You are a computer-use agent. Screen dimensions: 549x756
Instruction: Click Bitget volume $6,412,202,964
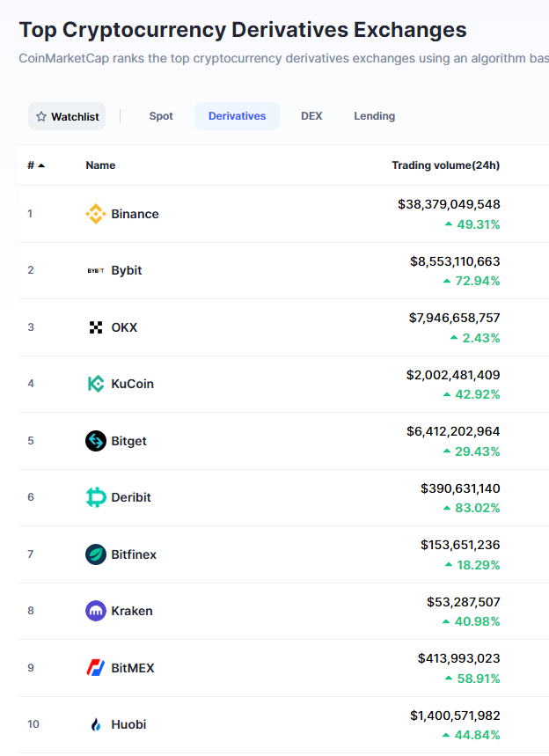(x=454, y=431)
